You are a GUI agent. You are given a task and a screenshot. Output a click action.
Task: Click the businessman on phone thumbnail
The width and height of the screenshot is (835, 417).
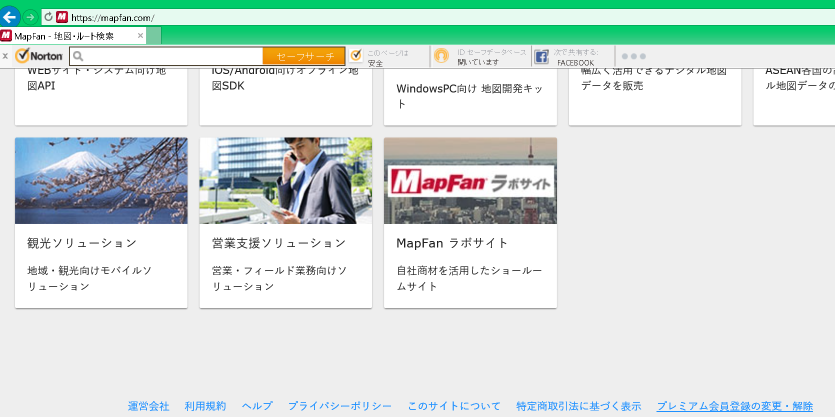[x=286, y=181]
